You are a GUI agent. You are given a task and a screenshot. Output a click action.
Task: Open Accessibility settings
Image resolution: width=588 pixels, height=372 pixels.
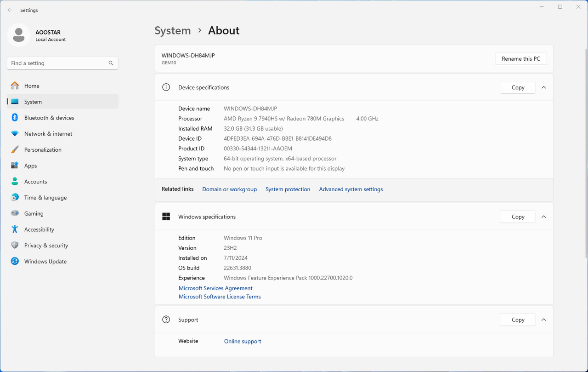[x=63, y=229]
